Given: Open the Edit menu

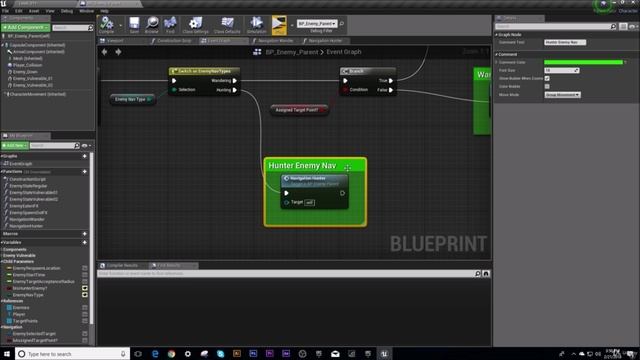Looking at the screenshot, I should click(x=18, y=11).
